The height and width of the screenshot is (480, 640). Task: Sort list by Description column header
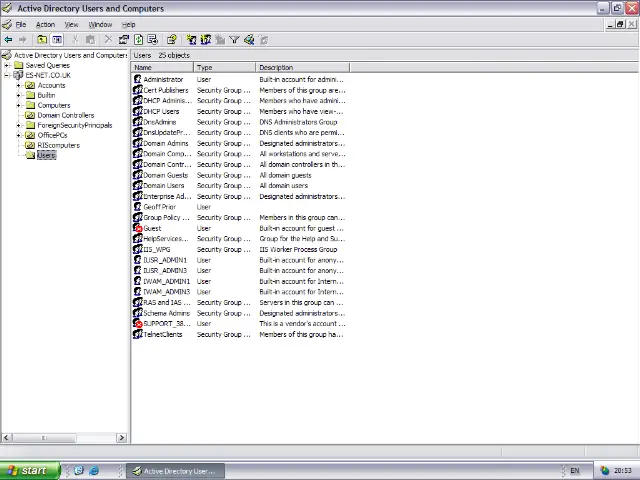(302, 67)
